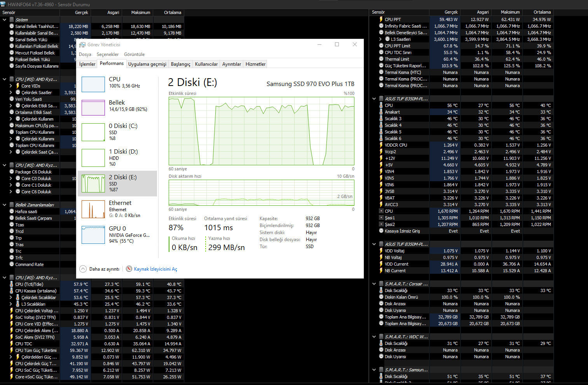Click the clock icon beside Hafıza saati
The width and height of the screenshot is (588, 385).
pos(12,211)
